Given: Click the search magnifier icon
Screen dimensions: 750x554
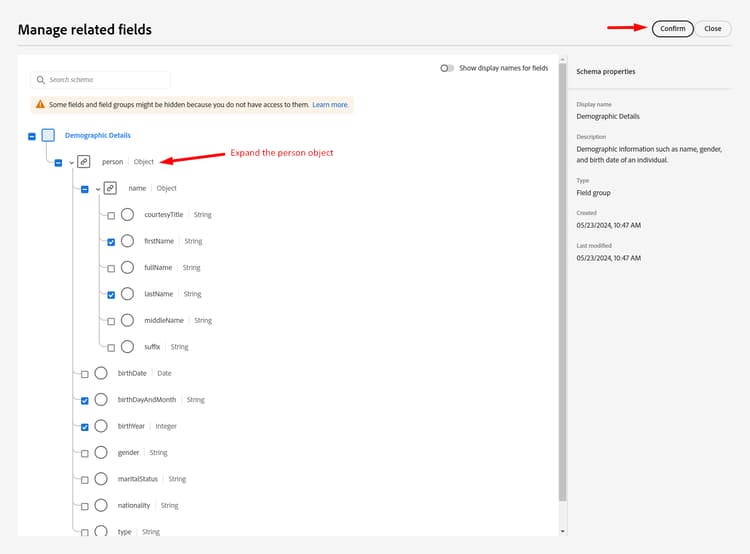Looking at the screenshot, I should 41,80.
